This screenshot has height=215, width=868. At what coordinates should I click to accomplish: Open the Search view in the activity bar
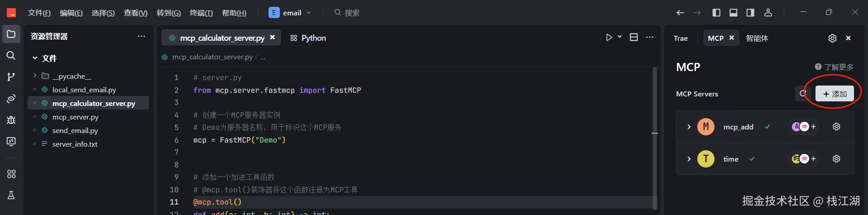pyautogui.click(x=11, y=55)
